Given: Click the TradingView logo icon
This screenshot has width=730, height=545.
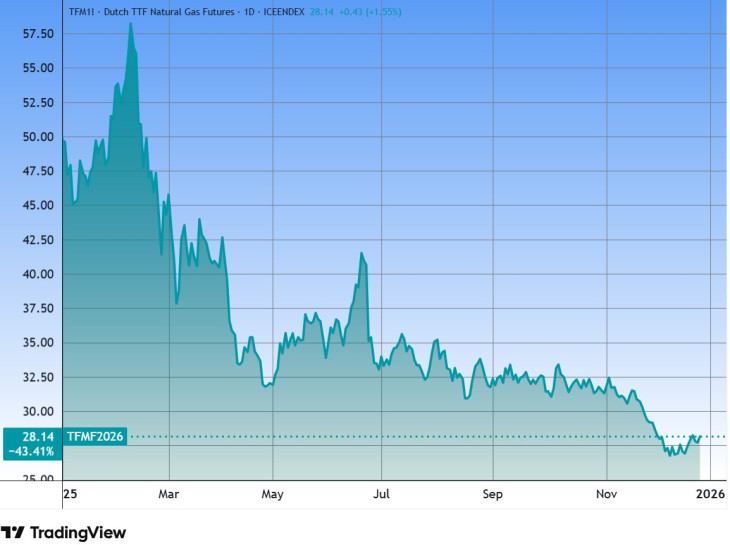Looking at the screenshot, I should pos(13,533).
